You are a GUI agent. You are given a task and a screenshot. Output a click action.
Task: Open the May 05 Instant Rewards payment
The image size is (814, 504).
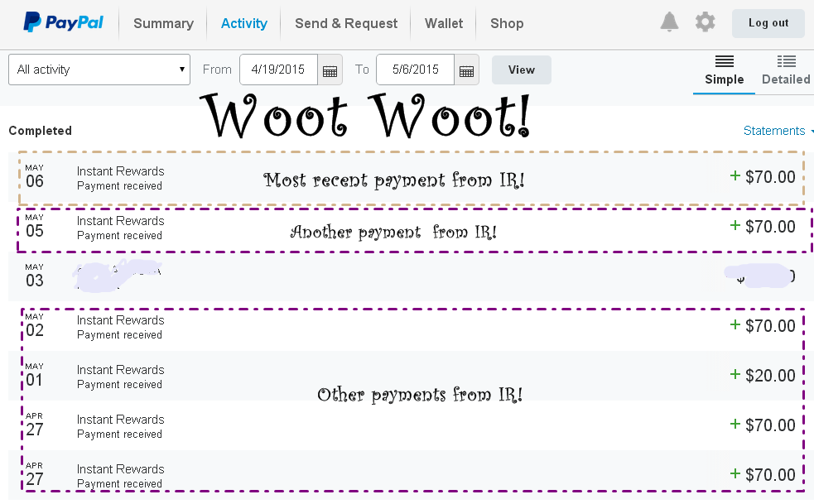tap(410, 228)
